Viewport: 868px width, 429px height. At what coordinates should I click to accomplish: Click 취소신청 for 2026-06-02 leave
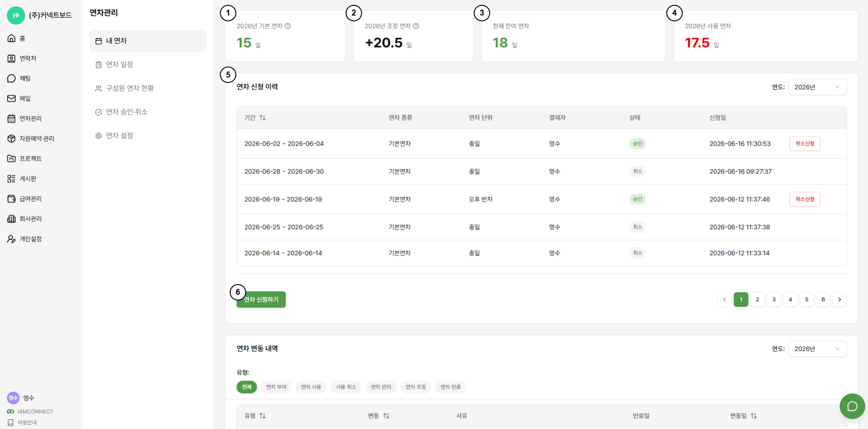(805, 144)
